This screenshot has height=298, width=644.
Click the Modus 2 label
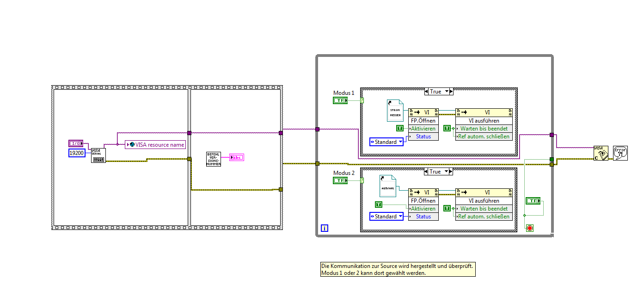click(x=344, y=173)
